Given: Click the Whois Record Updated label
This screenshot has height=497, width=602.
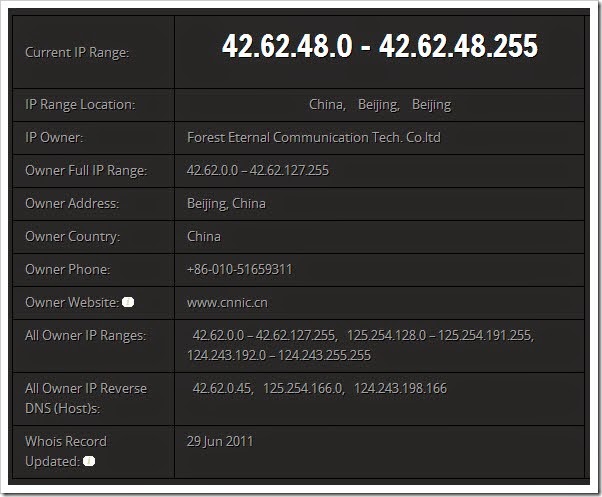Looking at the screenshot, I should click(x=66, y=451).
